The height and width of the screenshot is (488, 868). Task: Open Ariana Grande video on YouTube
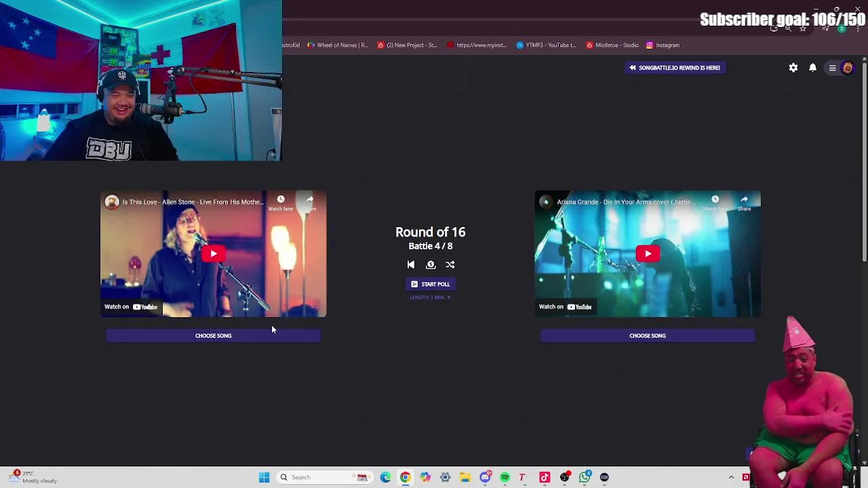pos(566,307)
